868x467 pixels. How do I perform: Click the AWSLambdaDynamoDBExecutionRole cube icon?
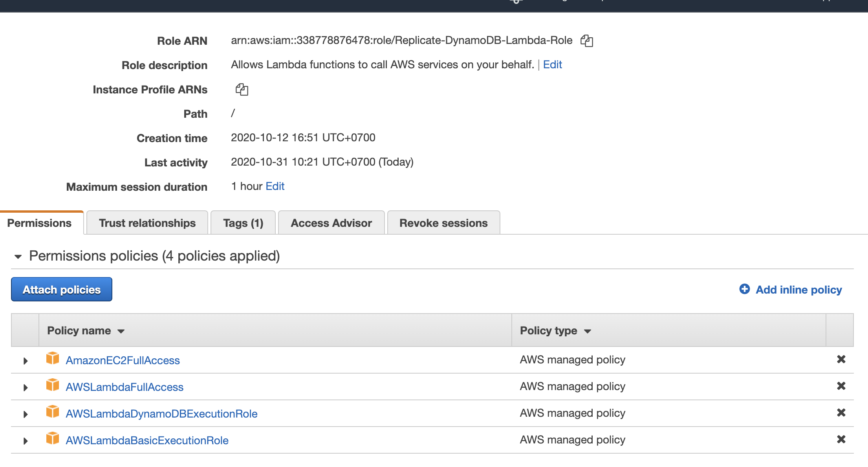tap(52, 412)
